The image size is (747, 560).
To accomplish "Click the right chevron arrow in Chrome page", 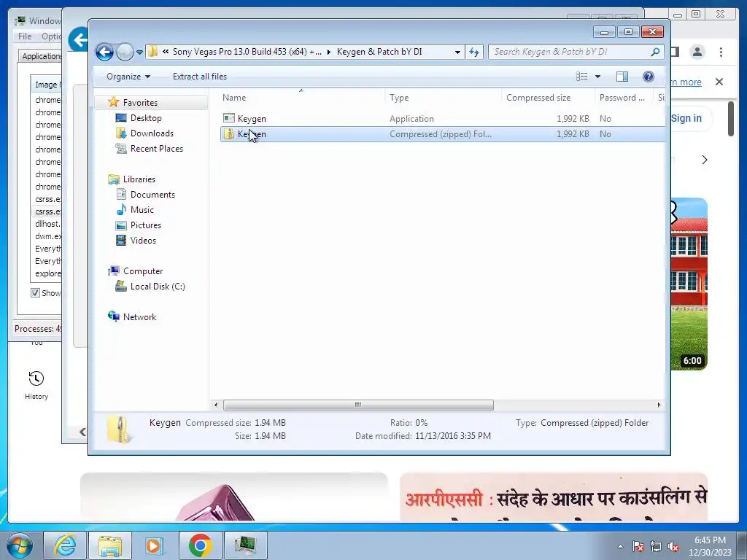I will (705, 160).
